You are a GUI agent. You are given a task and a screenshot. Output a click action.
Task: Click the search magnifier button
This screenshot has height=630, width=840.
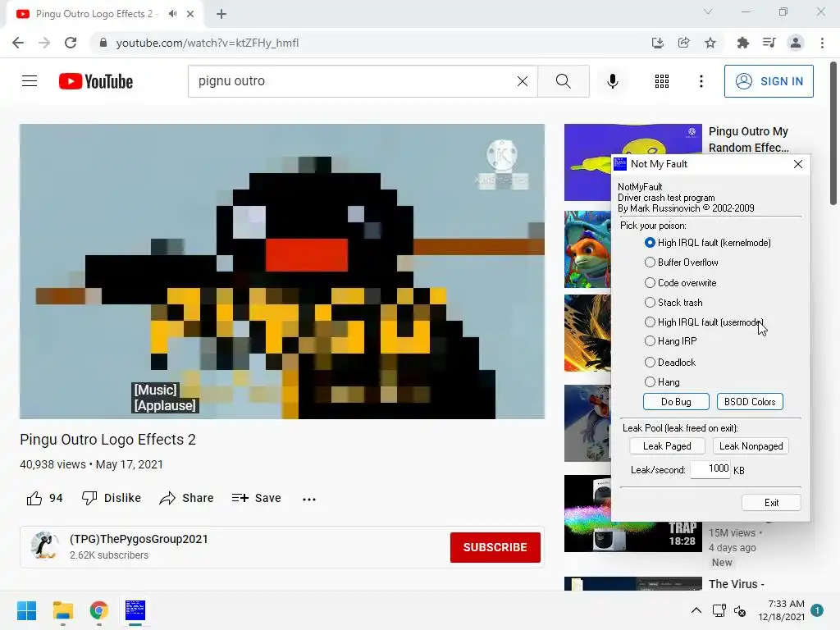[563, 81]
